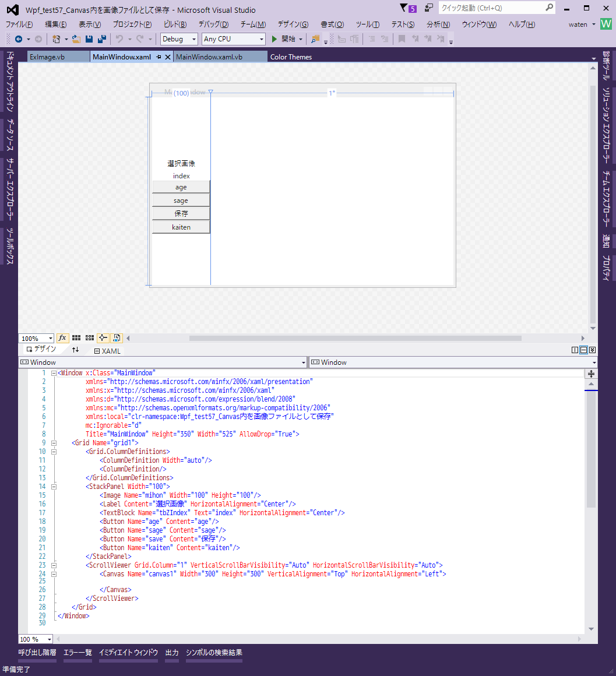Viewport: 616px width, 676px height.
Task: Click the search magnifier in Quick Launch
Action: pyautogui.click(x=549, y=8)
